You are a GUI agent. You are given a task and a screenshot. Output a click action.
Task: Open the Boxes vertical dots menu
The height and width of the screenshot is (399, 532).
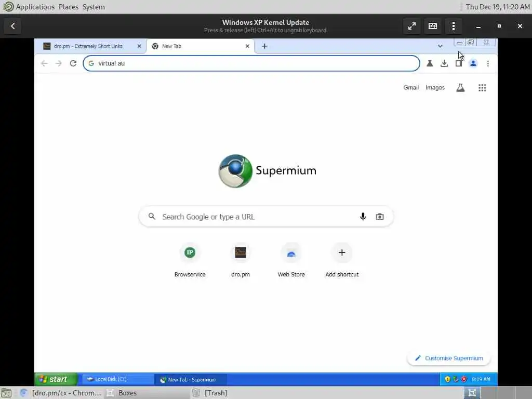tap(454, 26)
